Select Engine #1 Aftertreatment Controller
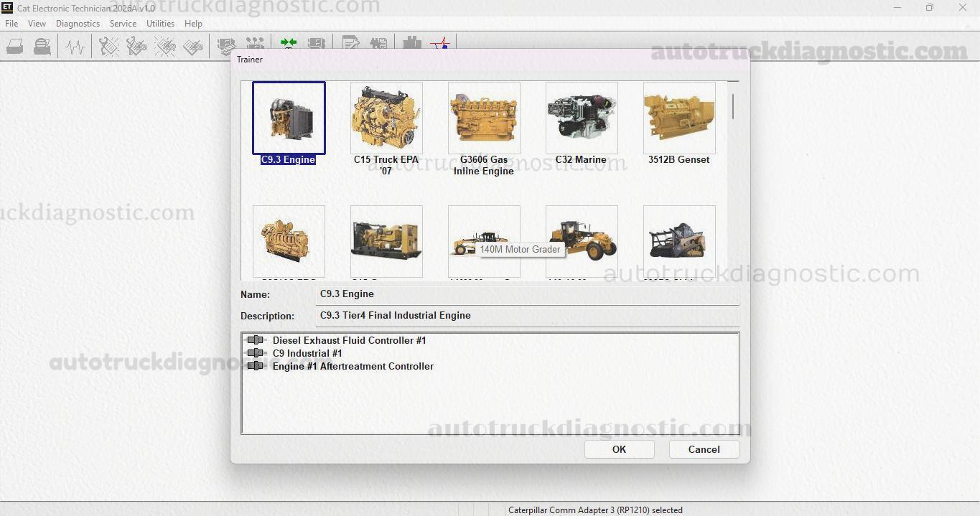This screenshot has width=980, height=516. coord(353,366)
